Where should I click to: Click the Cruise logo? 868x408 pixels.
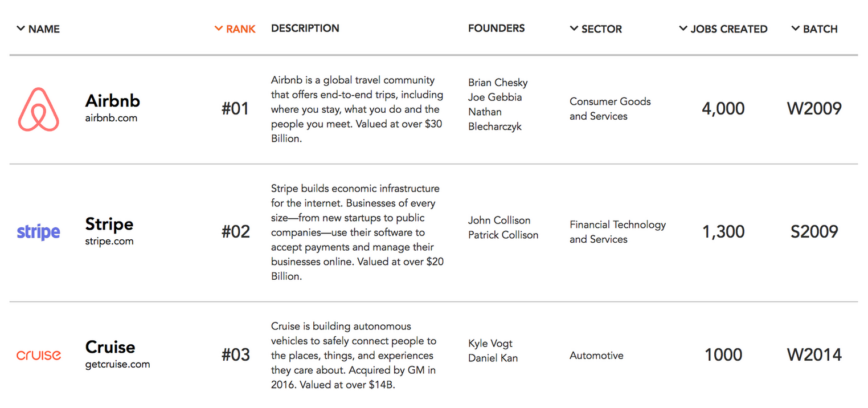[38, 354]
